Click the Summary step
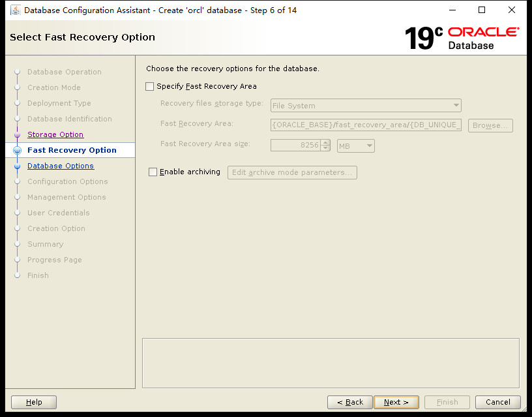 pyautogui.click(x=46, y=244)
